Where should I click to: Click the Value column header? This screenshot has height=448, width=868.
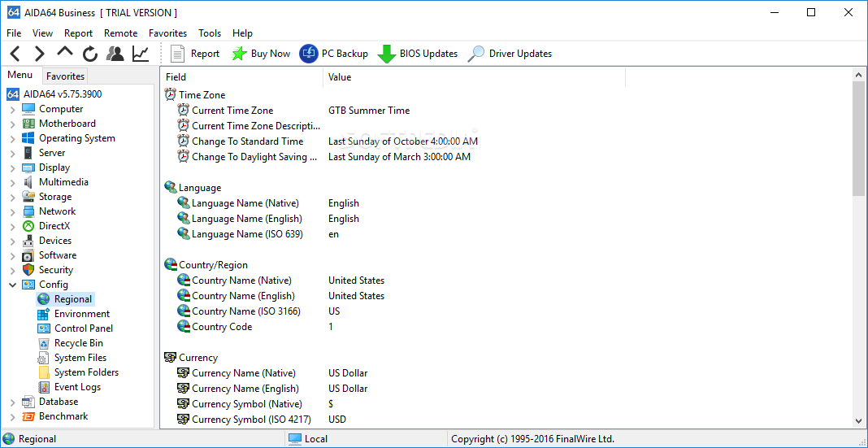(474, 77)
